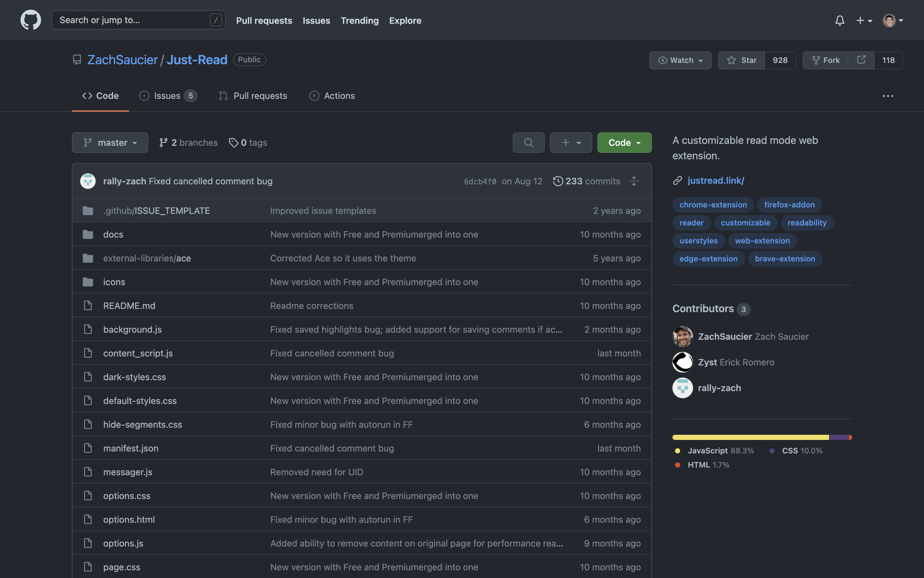
Task: Switch to the Code tab
Action: coord(100,96)
